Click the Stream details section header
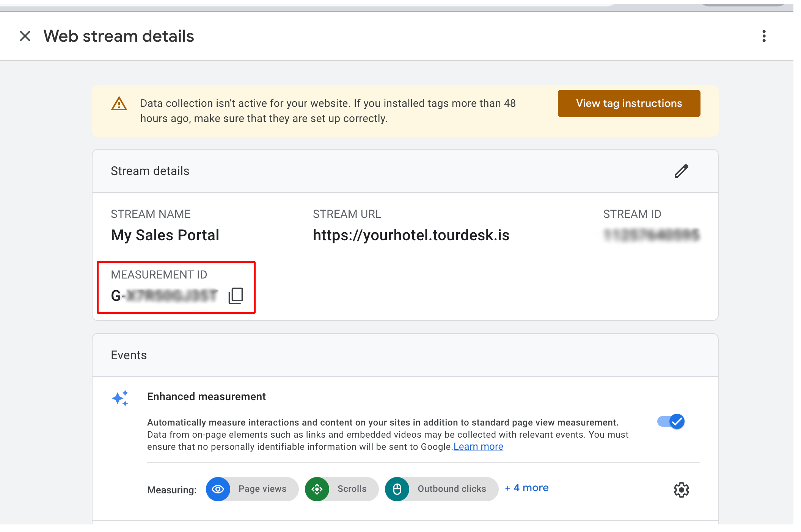Screen dimensions: 801x532 (x=150, y=171)
